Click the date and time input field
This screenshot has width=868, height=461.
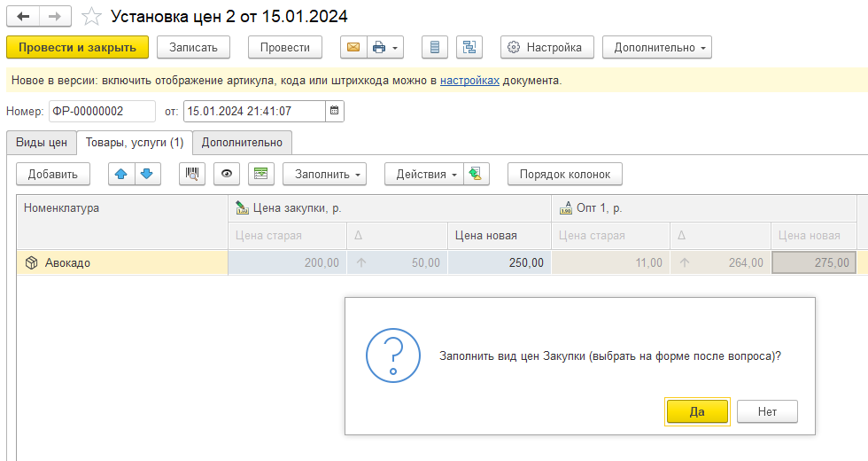tap(255, 111)
